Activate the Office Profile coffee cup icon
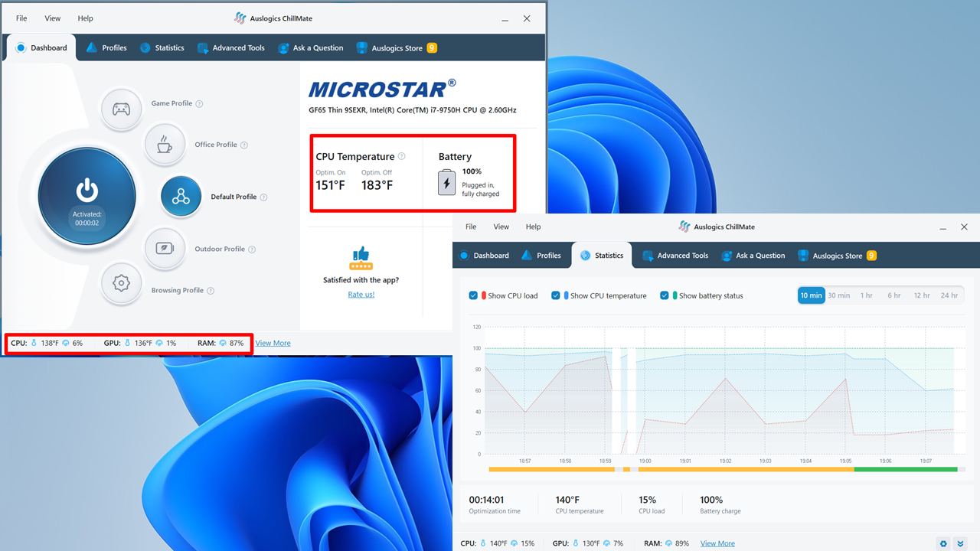Image resolution: width=980 pixels, height=551 pixels. point(165,144)
